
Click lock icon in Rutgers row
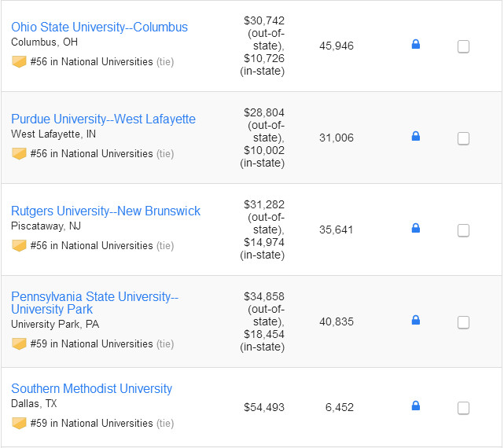pos(416,229)
